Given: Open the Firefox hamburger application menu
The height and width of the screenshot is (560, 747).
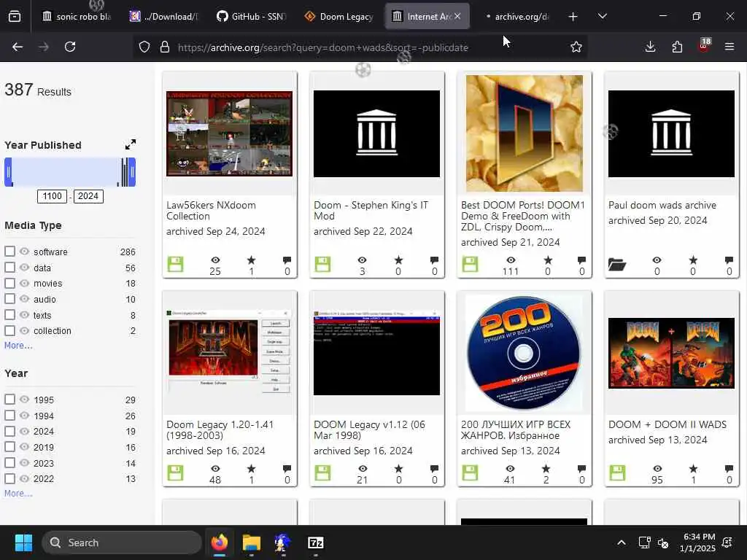Looking at the screenshot, I should (729, 47).
